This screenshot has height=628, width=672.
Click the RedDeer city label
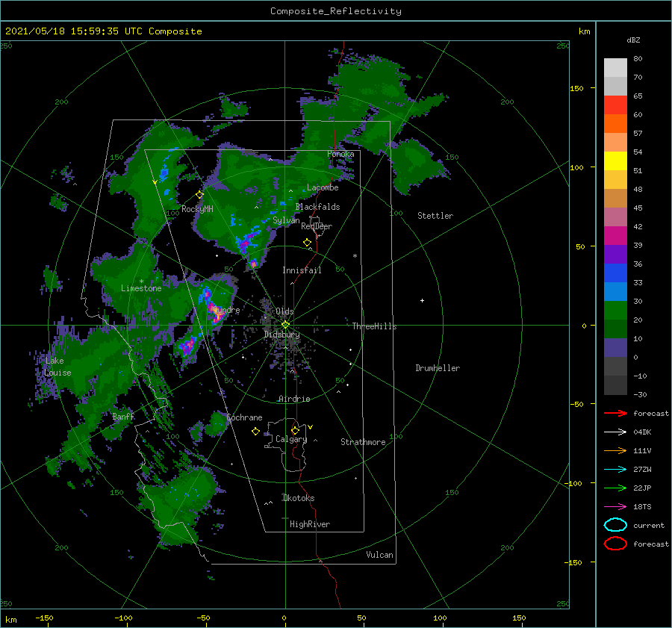[317, 226]
